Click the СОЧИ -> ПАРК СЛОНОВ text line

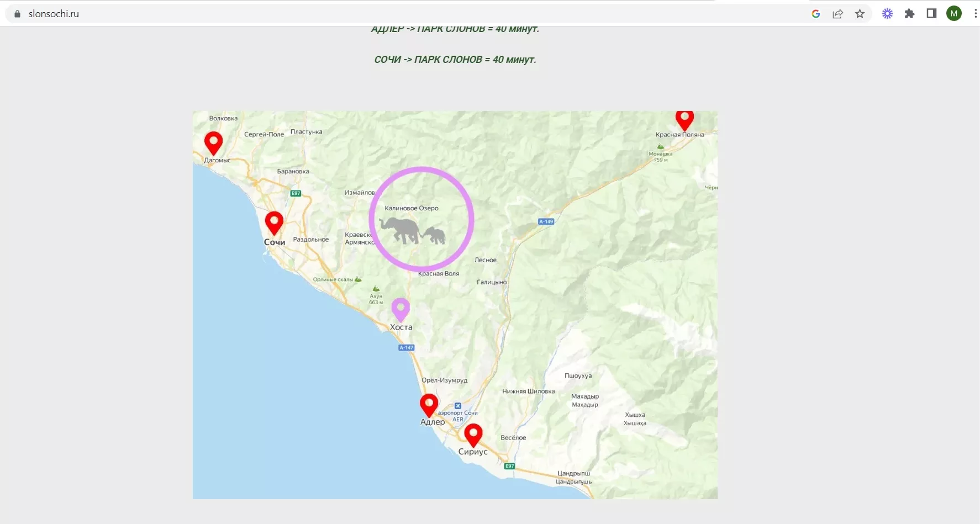(x=455, y=60)
